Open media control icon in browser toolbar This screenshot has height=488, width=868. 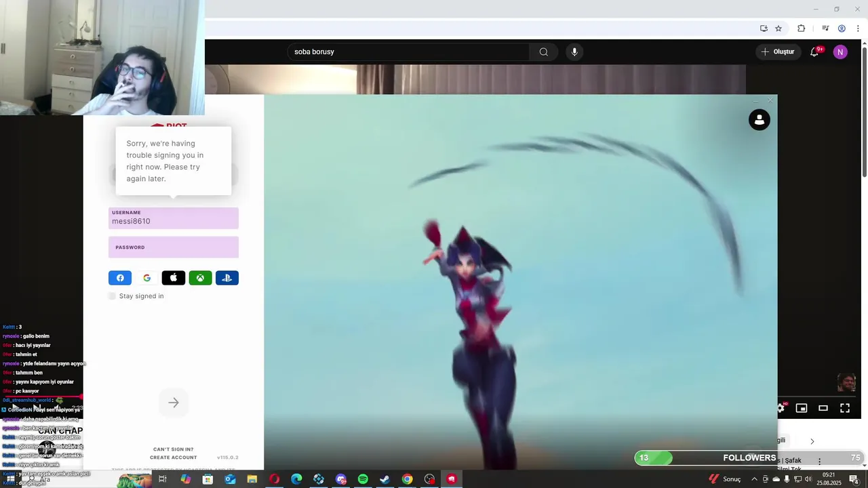[x=825, y=28]
